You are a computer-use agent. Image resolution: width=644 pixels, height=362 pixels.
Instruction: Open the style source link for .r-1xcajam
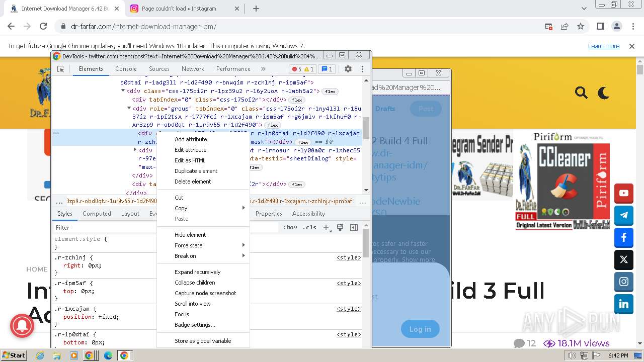(x=349, y=309)
